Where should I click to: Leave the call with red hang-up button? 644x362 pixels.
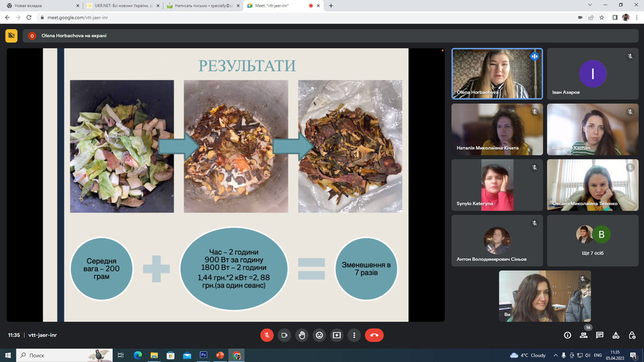(x=374, y=335)
